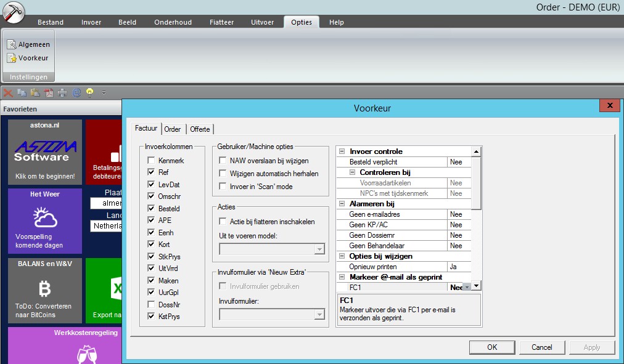Open the BALANS en W&V bitcoin tile

[45, 291]
